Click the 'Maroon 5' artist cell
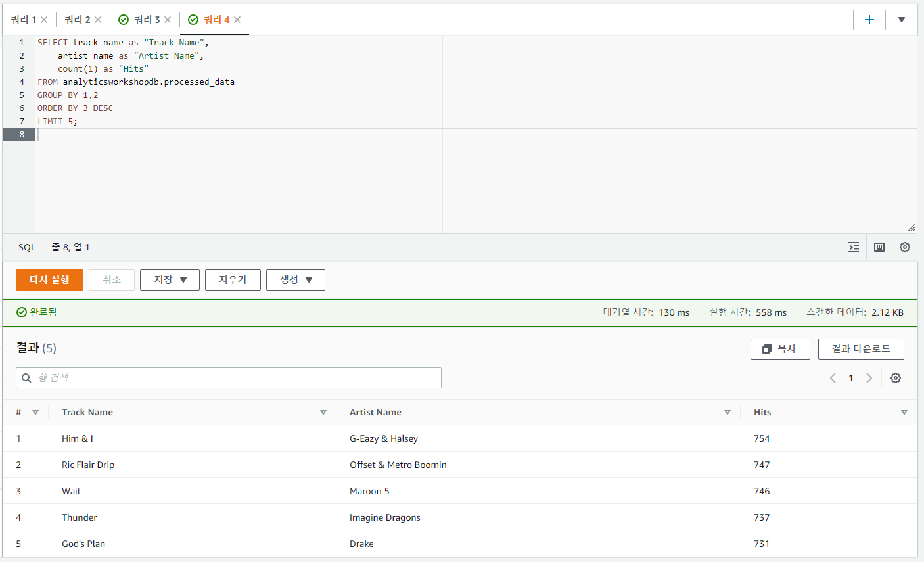The width and height of the screenshot is (924, 562). pyautogui.click(x=369, y=491)
